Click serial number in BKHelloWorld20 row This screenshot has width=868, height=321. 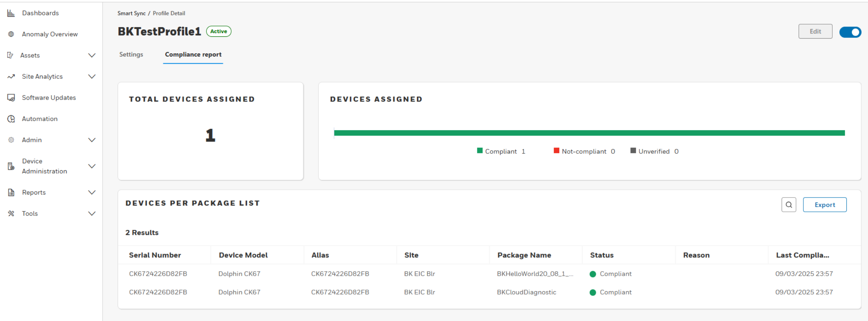point(158,274)
